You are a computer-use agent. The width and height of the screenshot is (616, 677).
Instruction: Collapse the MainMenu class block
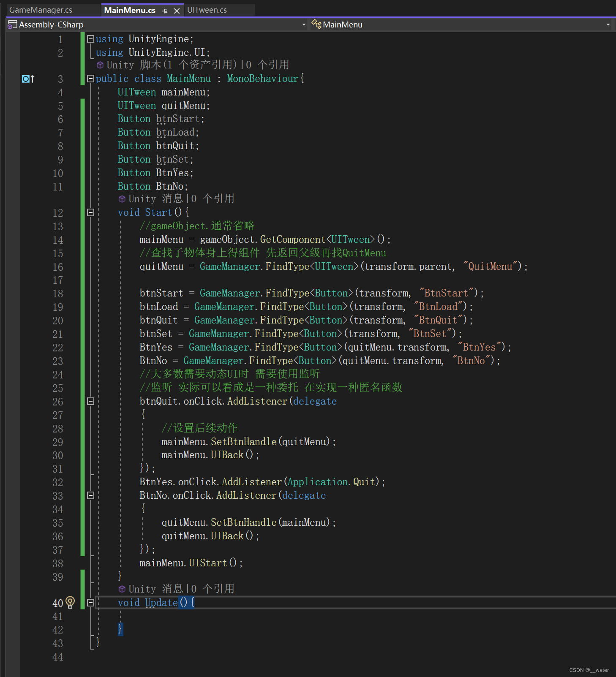tap(90, 79)
